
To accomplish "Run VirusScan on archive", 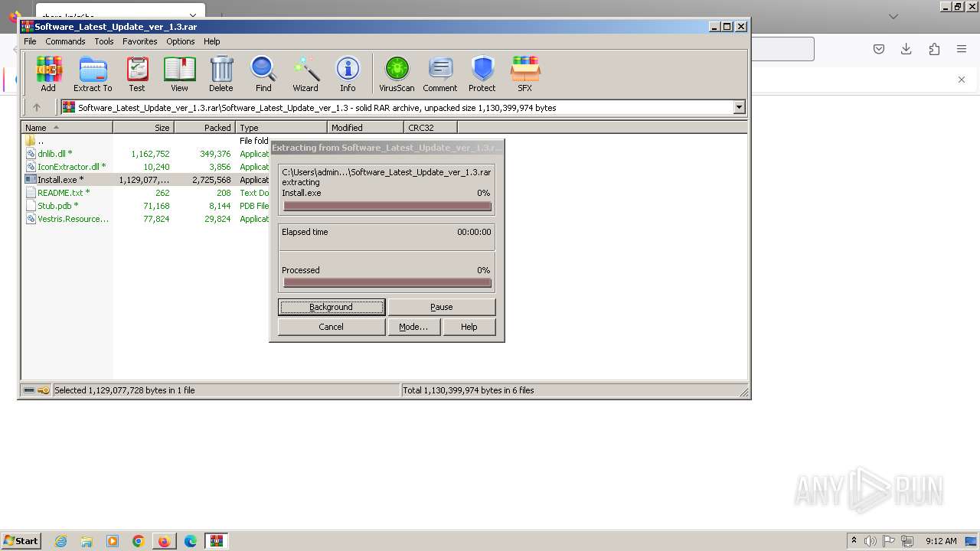I will click(x=397, y=74).
